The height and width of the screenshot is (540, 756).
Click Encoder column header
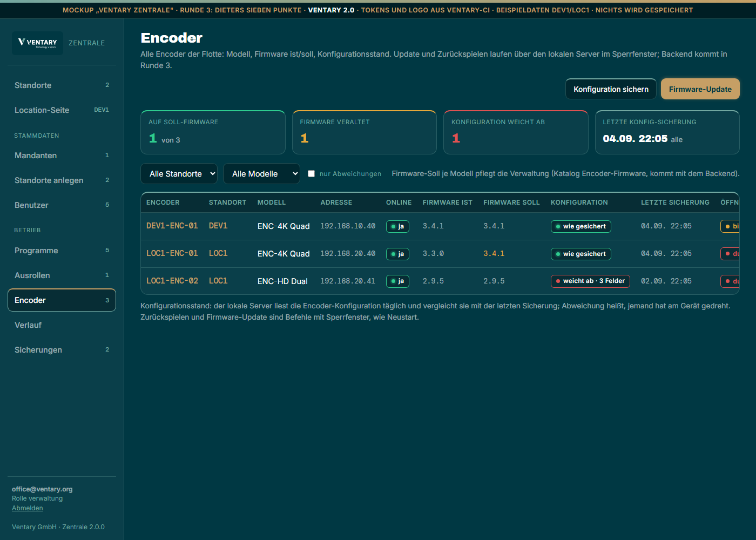pos(163,202)
